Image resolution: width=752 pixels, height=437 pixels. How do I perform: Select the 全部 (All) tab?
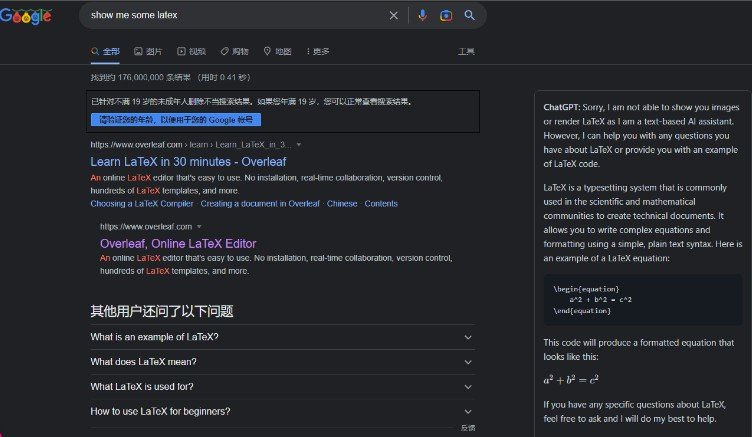point(106,51)
